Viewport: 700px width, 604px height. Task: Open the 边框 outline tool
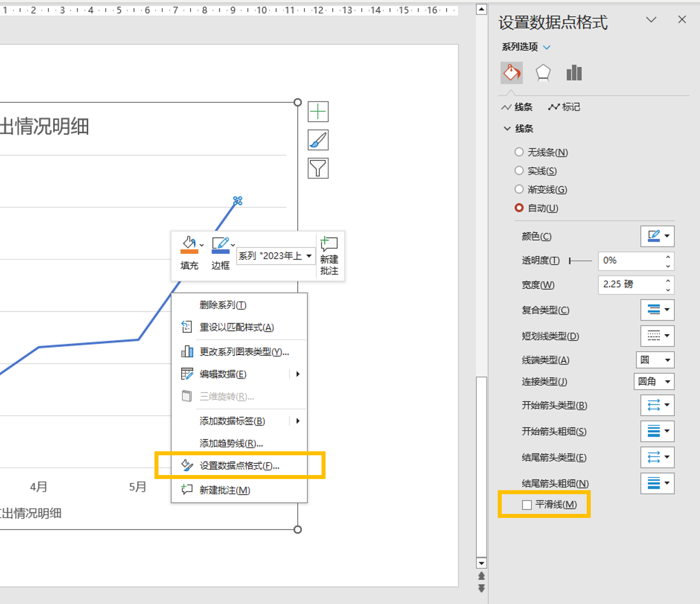click(x=220, y=249)
